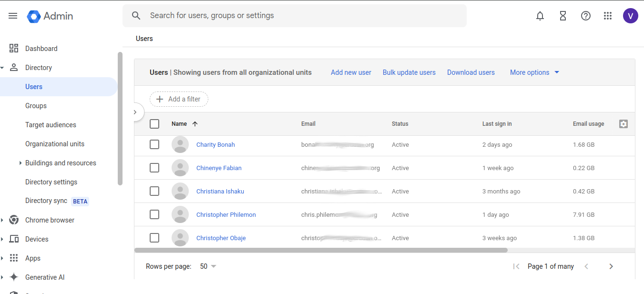Click the notifications bell icon

[x=540, y=16]
